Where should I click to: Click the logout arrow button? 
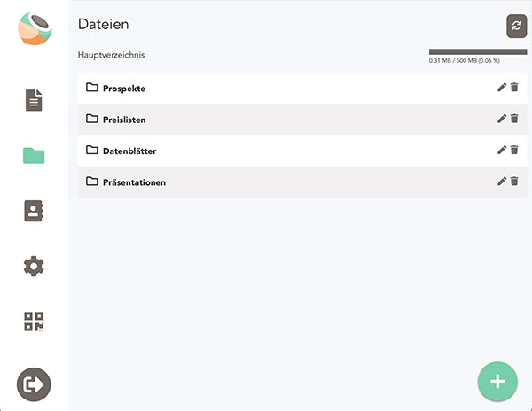(34, 384)
